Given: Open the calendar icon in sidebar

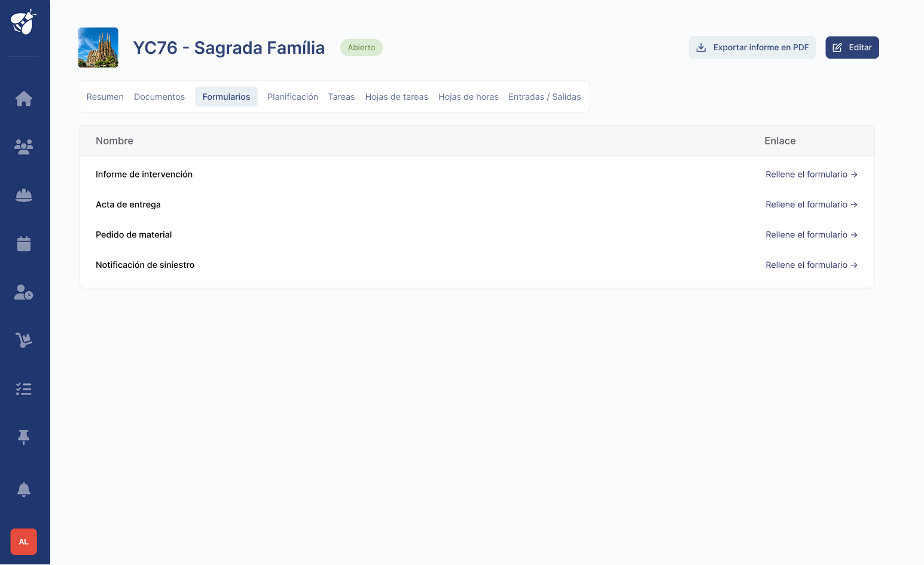Looking at the screenshot, I should point(24,244).
